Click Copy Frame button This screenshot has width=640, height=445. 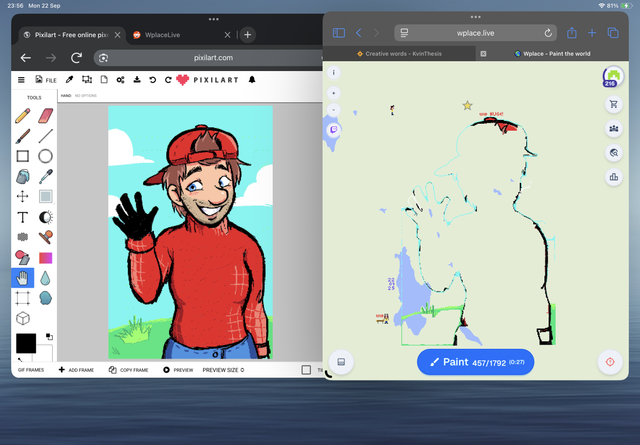128,370
